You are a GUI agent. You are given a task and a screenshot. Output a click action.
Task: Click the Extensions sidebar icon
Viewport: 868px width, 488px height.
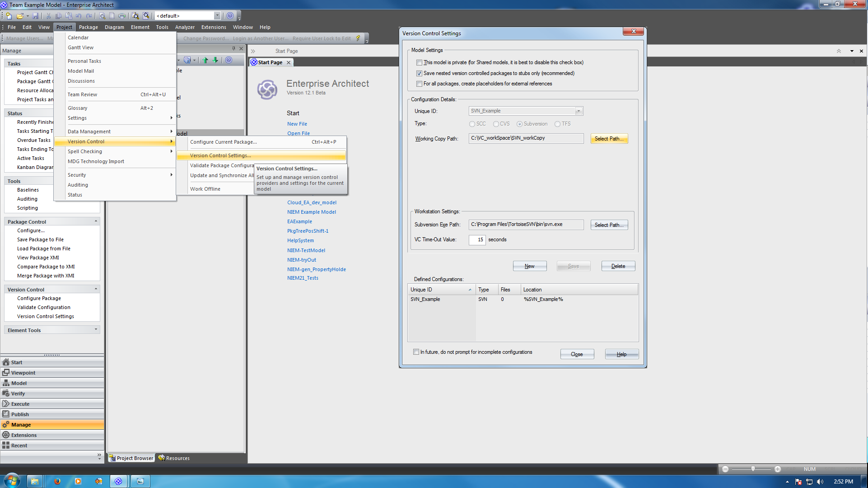click(x=6, y=435)
